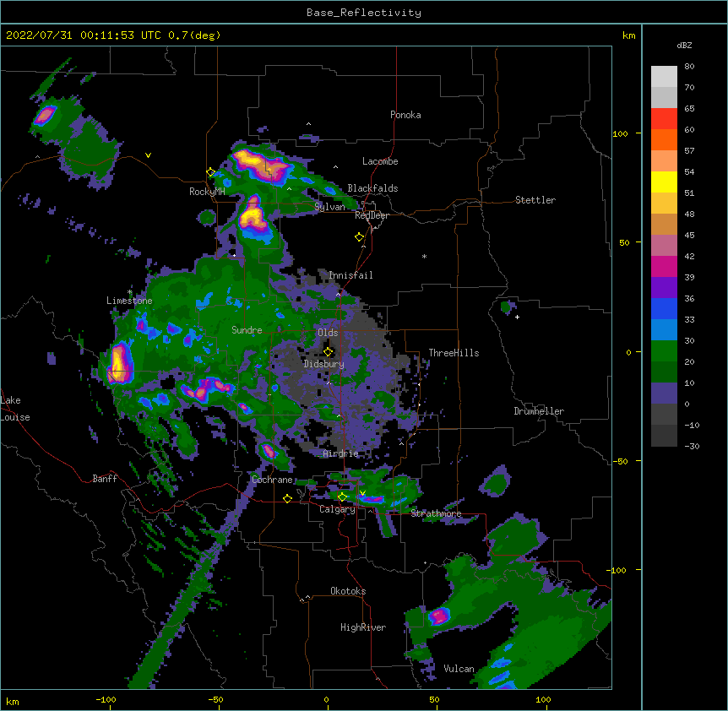
Task: Click the Airdrie label
Action: pyautogui.click(x=340, y=453)
